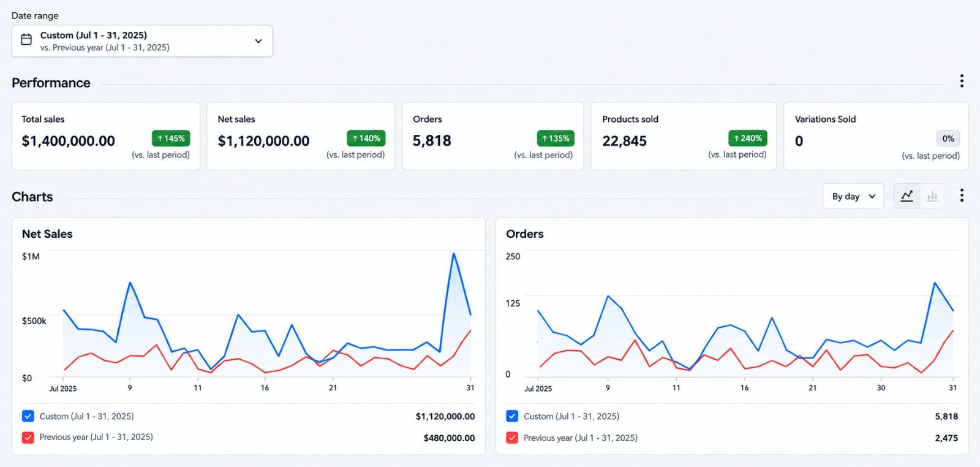
Task: Open the Net sales summary card
Action: tap(301, 136)
